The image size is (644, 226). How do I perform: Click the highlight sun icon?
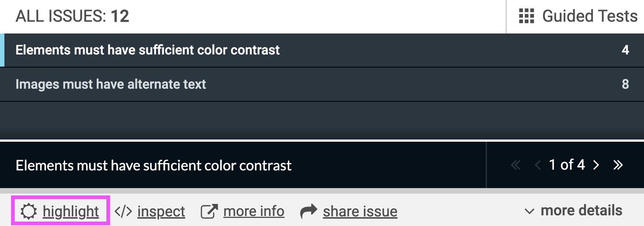(x=29, y=212)
